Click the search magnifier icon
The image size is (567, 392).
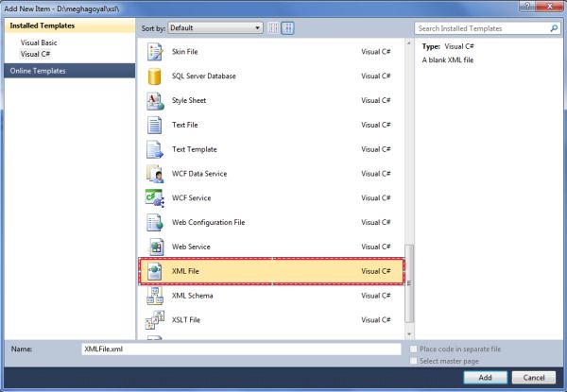pos(554,28)
